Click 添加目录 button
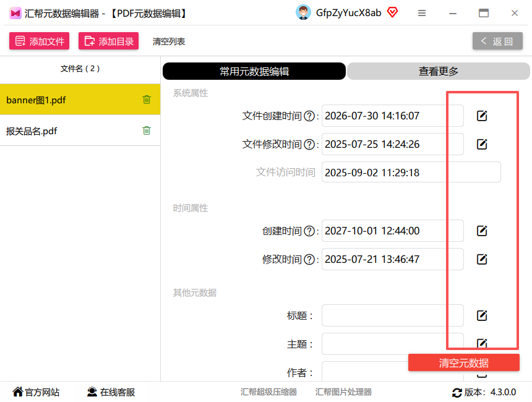 109,41
